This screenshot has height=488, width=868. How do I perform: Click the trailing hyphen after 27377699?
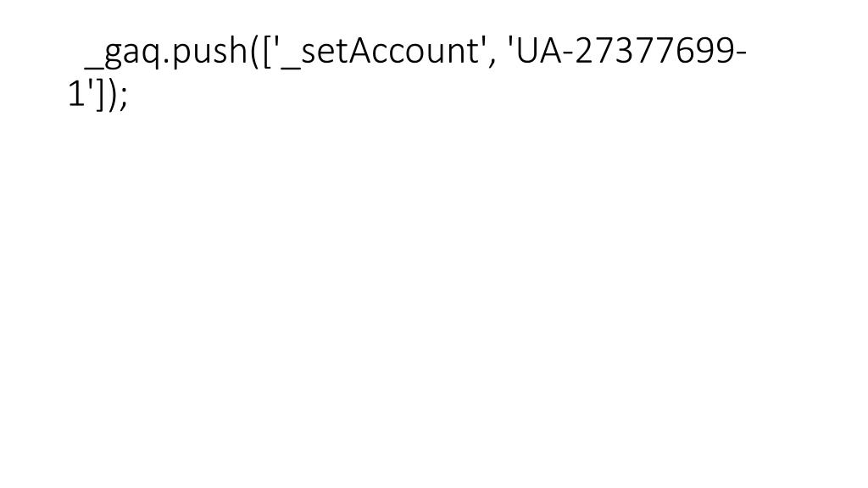coord(740,54)
